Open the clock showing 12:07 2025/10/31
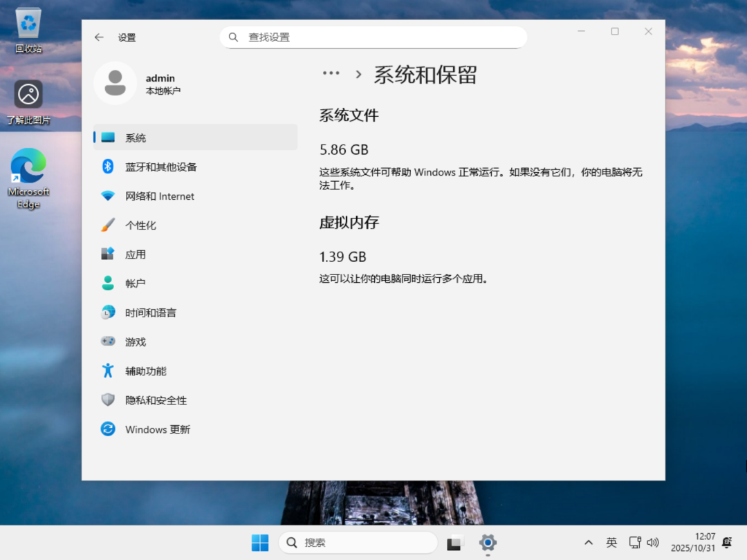Screen dimensions: 747x560 [693, 543]
